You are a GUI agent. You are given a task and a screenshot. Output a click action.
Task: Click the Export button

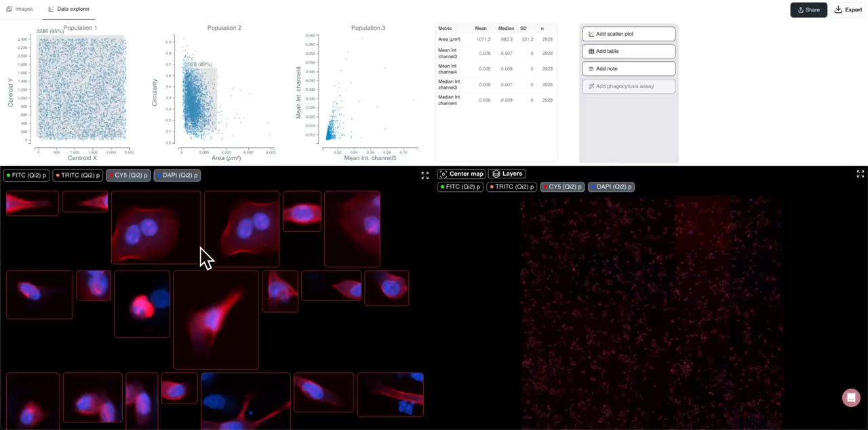coord(849,9)
